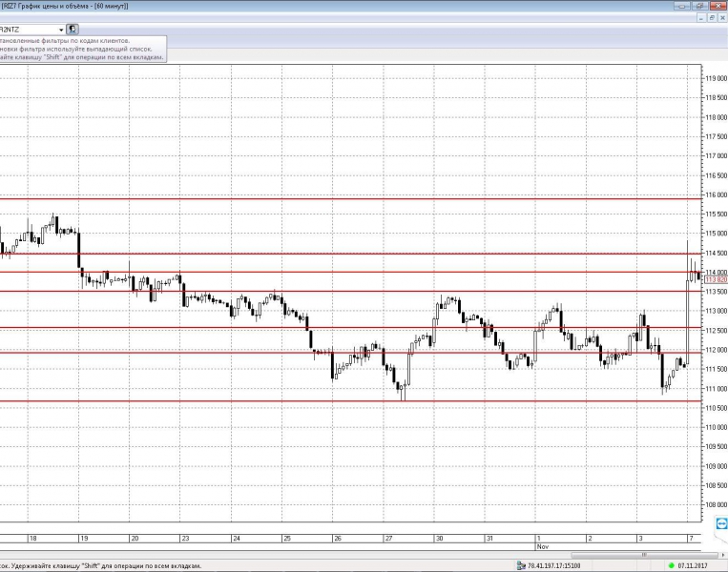
Task: Click the scroll-right arrow of chart scrollbar
Action: (x=723, y=555)
